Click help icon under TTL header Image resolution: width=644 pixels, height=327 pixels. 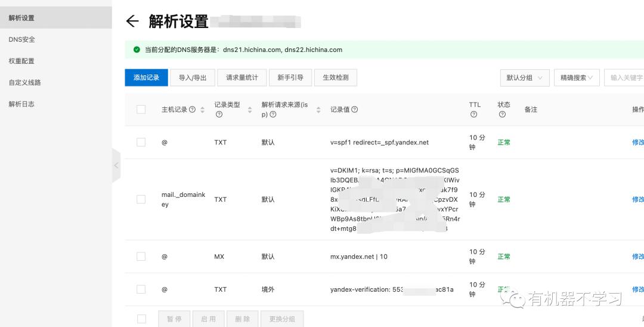tap(473, 114)
